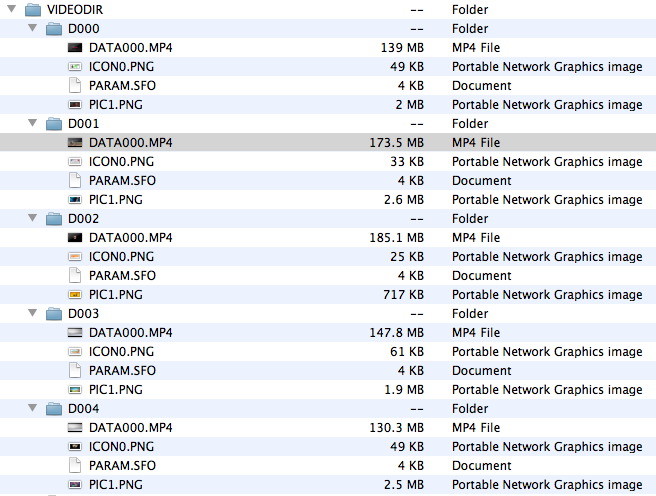Click the 717 KB PIC1.PNG image icon

coord(75,294)
